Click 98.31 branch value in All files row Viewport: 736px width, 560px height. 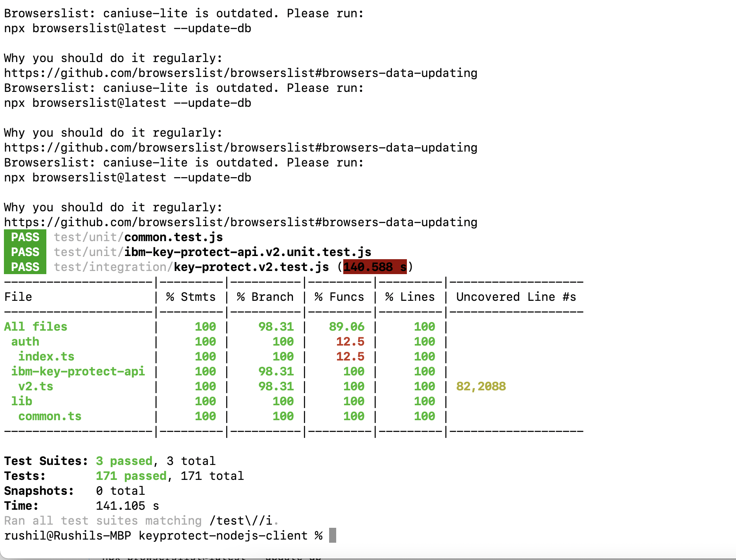(276, 327)
